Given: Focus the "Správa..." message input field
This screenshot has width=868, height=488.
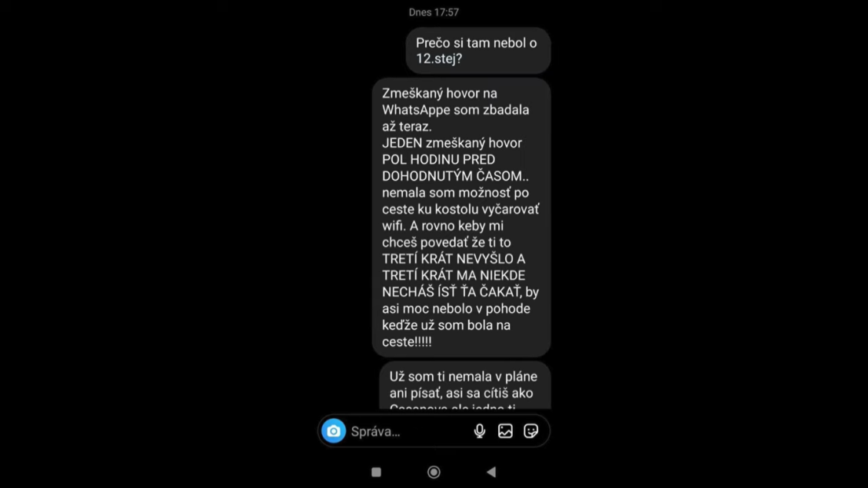Looking at the screenshot, I should click(407, 432).
